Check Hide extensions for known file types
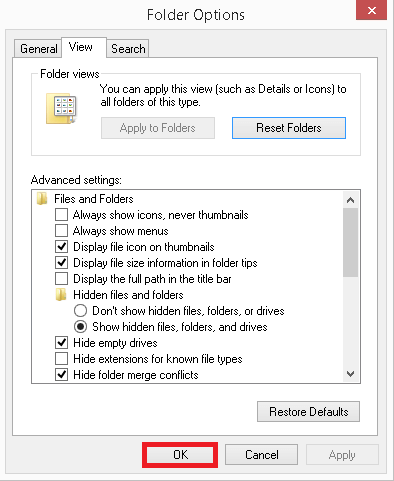Screen dimensions: 394x481 tap(61, 359)
